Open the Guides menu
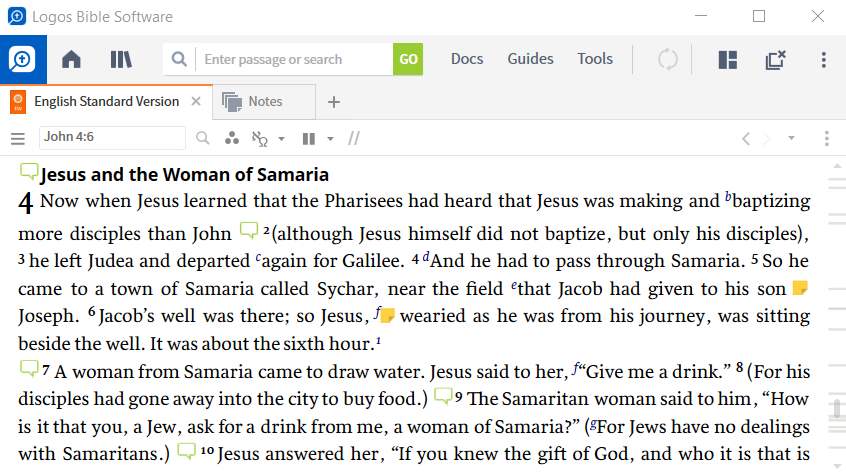Image resolution: width=846 pixels, height=472 pixels. tap(530, 59)
